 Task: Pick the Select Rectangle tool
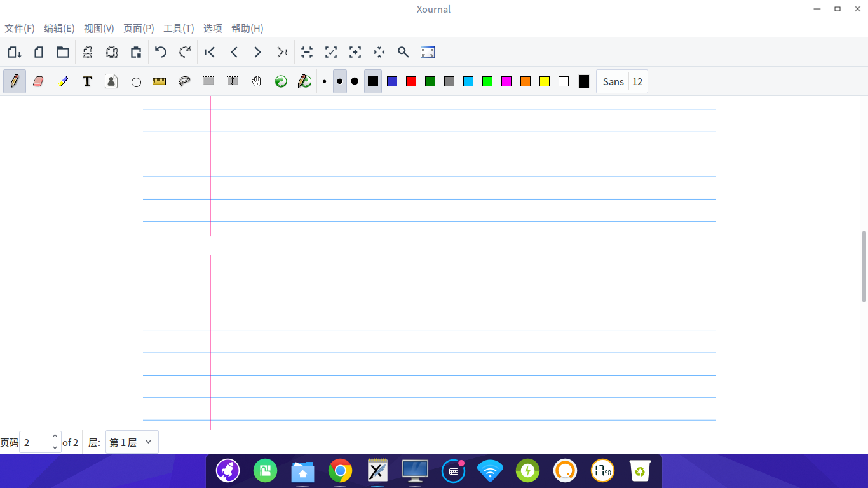coord(208,81)
